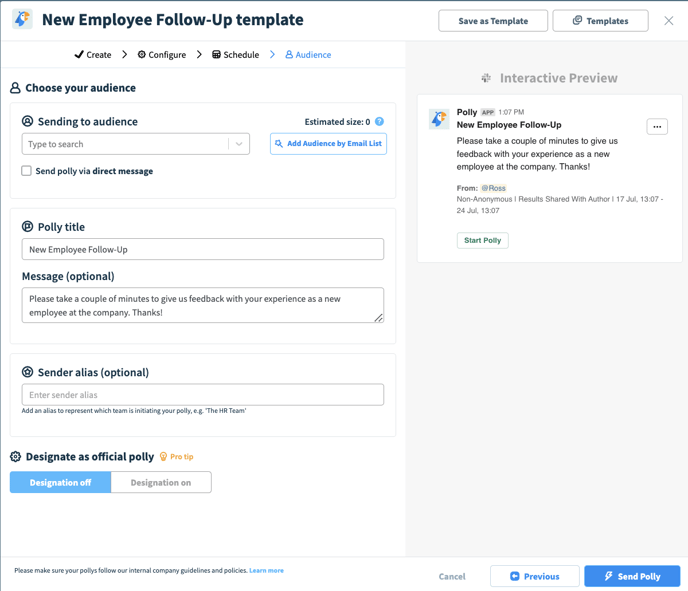Click the Polly avatar in Interactive Preview
Image resolution: width=688 pixels, height=591 pixels.
[x=439, y=118]
